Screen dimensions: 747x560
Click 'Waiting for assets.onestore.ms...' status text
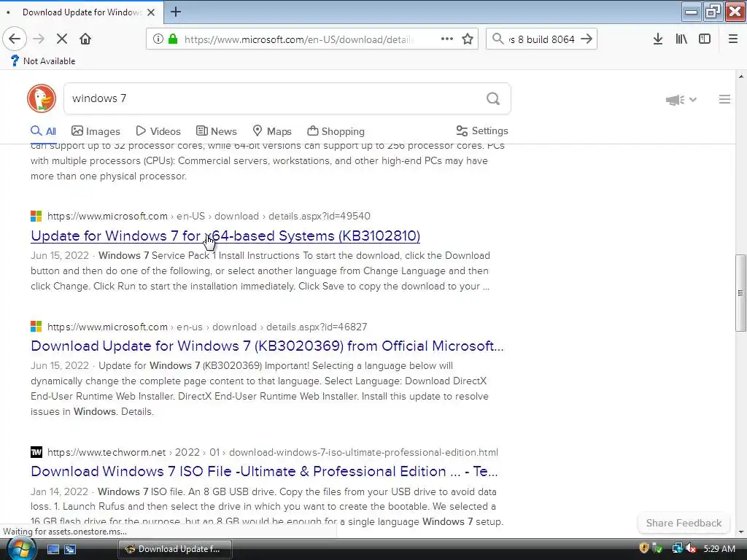point(65,532)
